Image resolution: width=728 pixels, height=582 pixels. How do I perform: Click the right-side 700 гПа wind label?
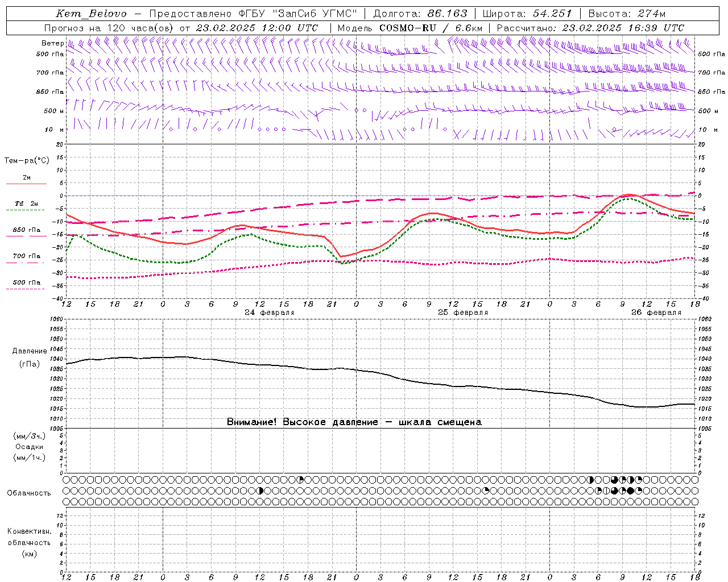point(712,73)
